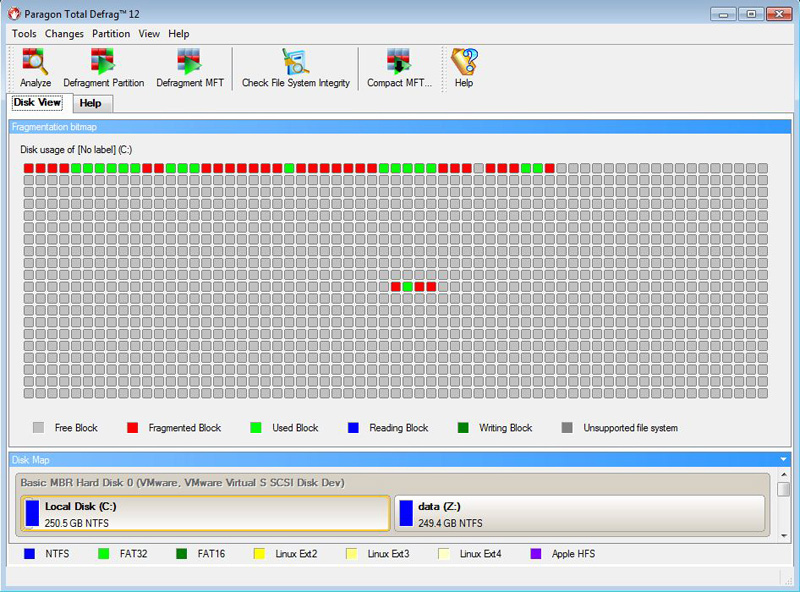Click the "Disk Map" panel header text
Image resolution: width=800 pixels, height=592 pixels.
(x=31, y=460)
